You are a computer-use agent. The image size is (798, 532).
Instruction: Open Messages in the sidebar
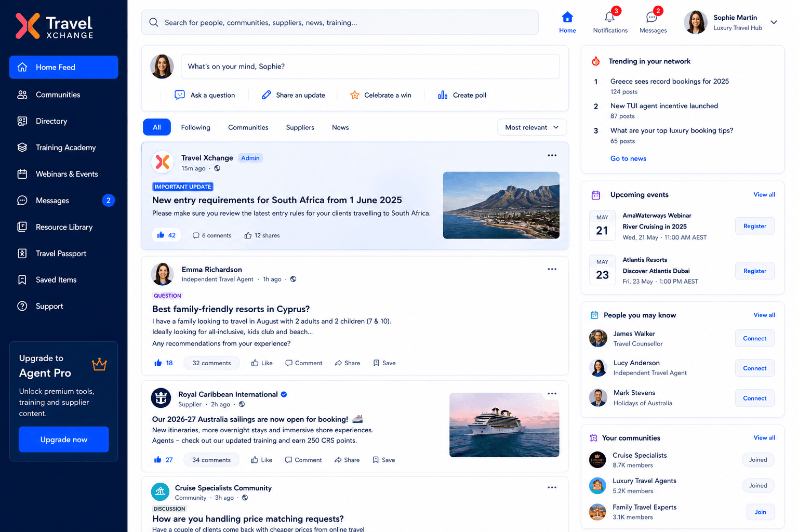click(x=64, y=201)
